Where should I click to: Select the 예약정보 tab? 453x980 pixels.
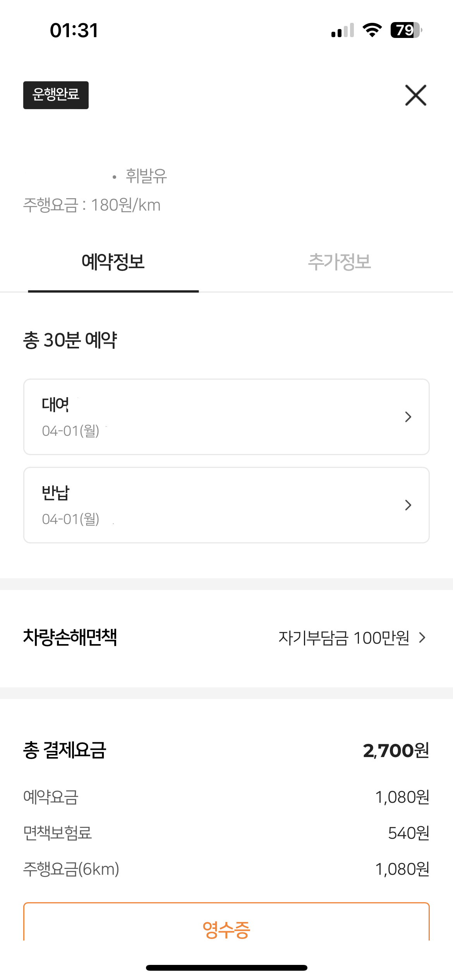(113, 262)
